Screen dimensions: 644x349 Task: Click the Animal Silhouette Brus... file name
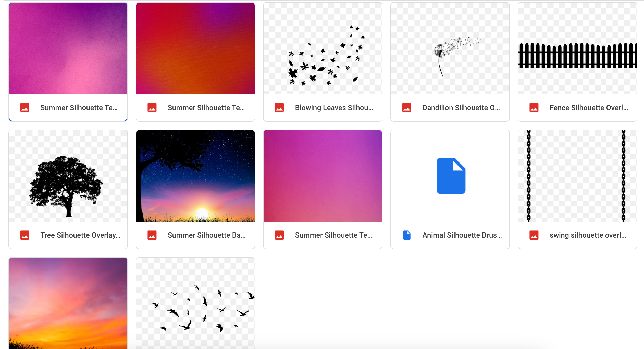(x=462, y=235)
